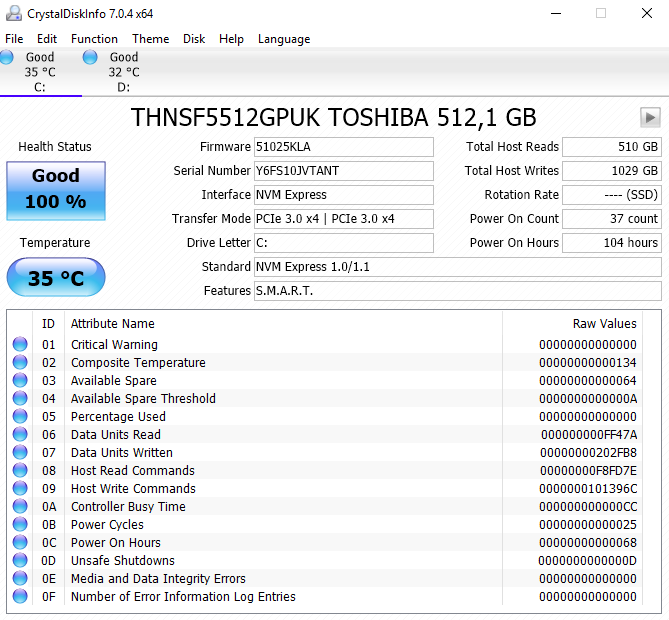Click the CrystalDiskInfo title bar app icon
Image resolution: width=669 pixels, height=620 pixels.
pyautogui.click(x=14, y=14)
